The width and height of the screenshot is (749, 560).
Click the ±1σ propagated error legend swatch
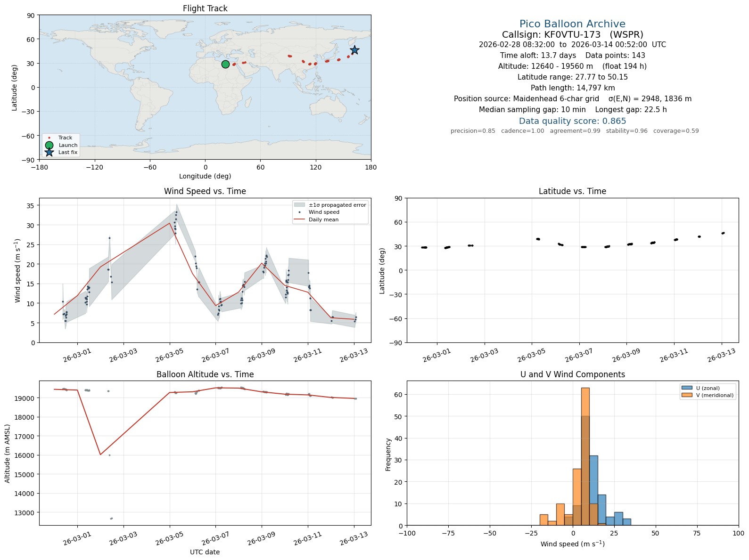pos(299,205)
